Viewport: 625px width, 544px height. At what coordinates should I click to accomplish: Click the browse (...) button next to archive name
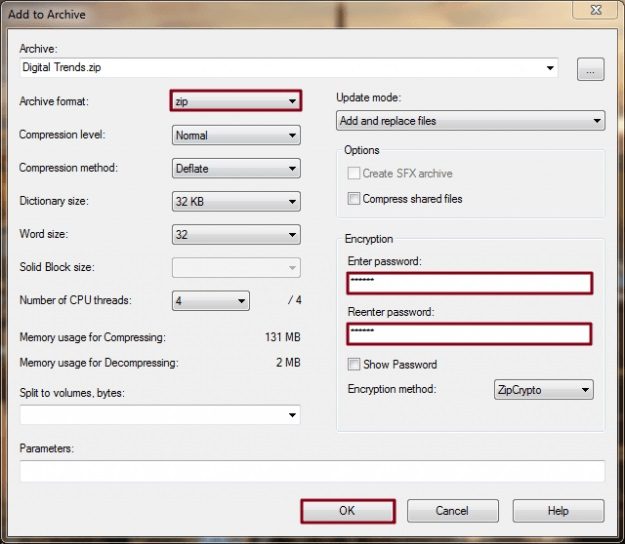click(x=590, y=69)
